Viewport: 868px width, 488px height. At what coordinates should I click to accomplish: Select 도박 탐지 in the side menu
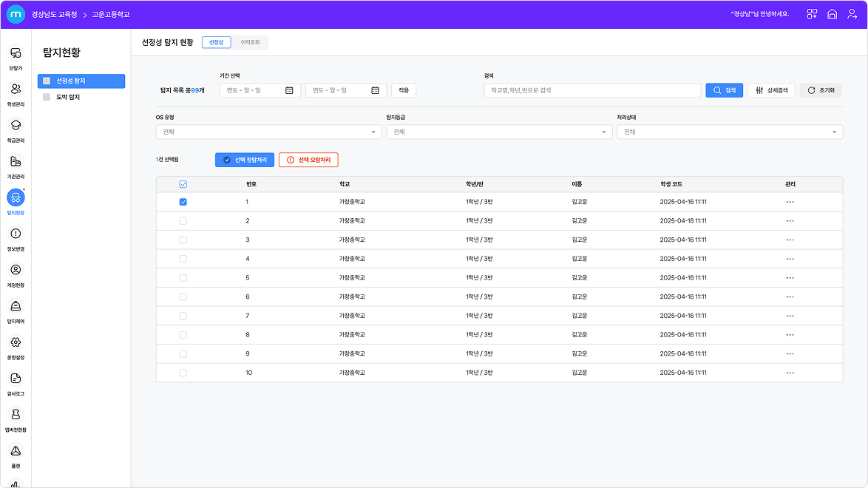click(68, 97)
